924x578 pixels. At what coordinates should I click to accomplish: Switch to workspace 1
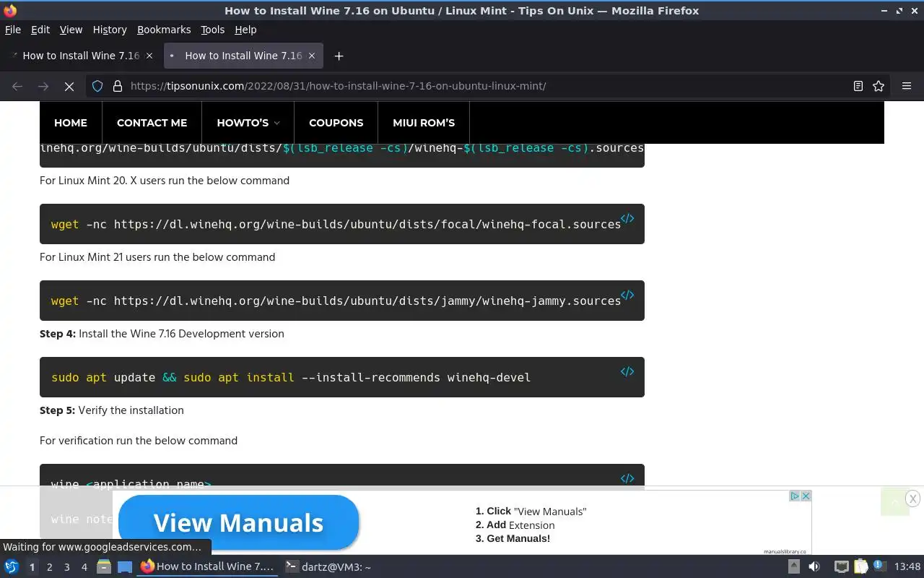click(32, 567)
